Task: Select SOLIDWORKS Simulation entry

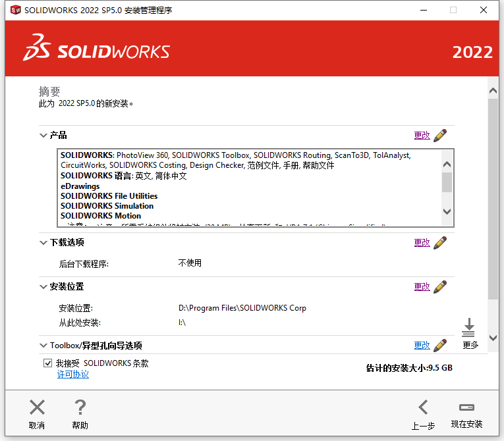Action: 107,206
